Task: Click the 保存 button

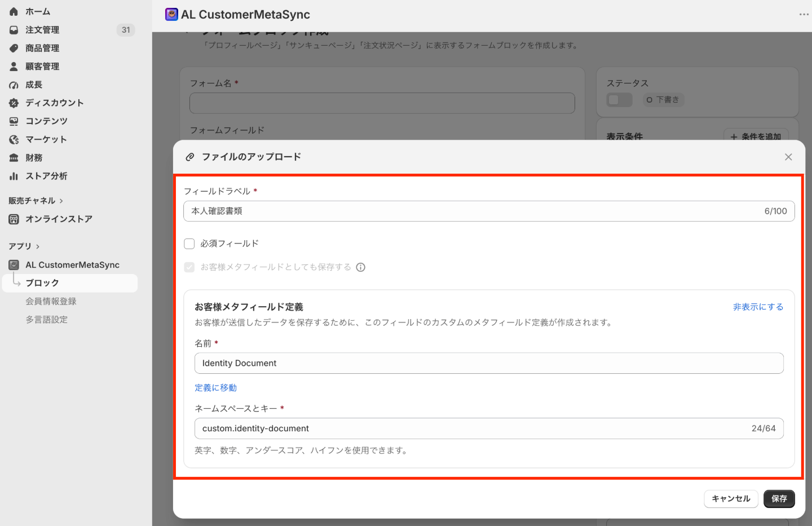Action: tap(779, 499)
